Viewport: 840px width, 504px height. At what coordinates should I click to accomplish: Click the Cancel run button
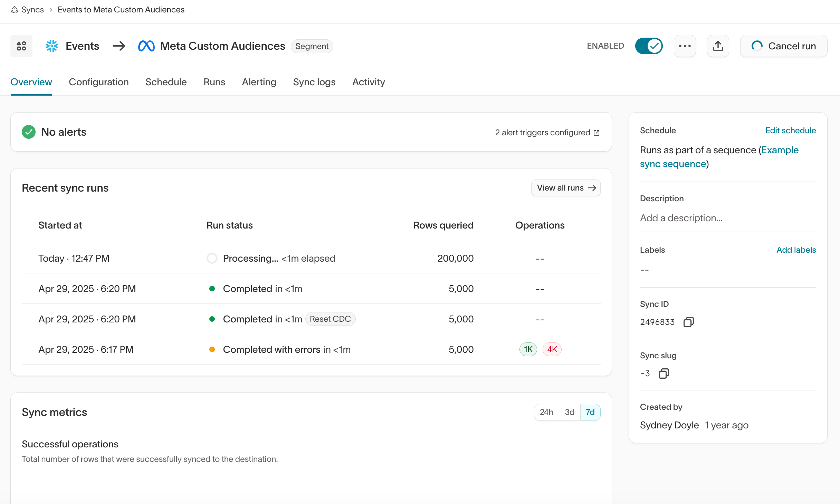783,46
